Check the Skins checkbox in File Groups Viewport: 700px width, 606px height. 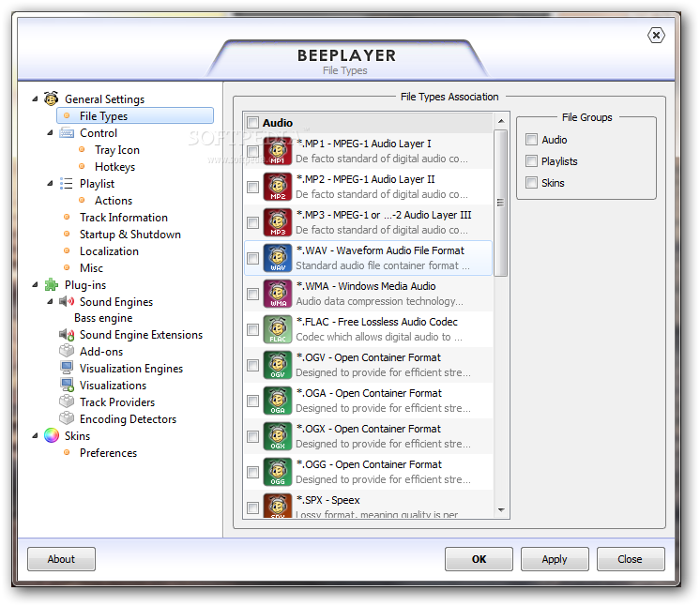[x=531, y=182]
